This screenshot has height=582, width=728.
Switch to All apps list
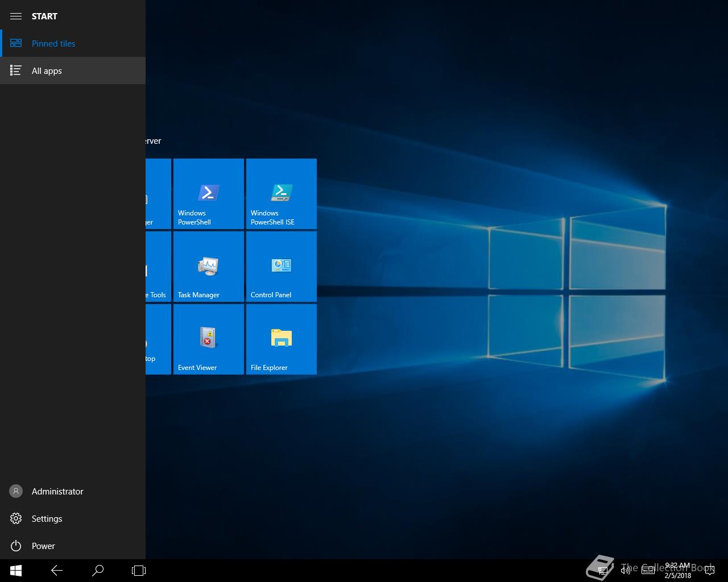click(x=73, y=70)
